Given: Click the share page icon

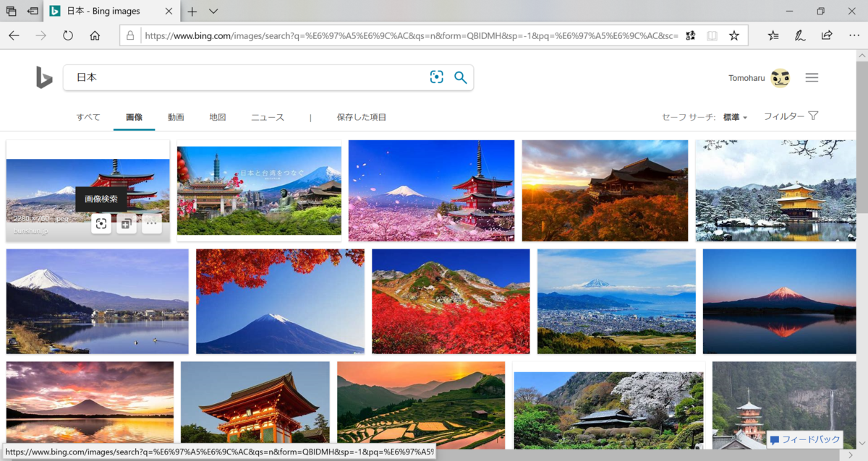Looking at the screenshot, I should (826, 35).
